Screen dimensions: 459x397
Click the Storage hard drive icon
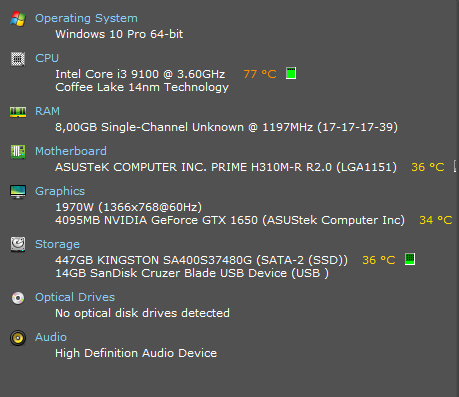pyautogui.click(x=18, y=244)
